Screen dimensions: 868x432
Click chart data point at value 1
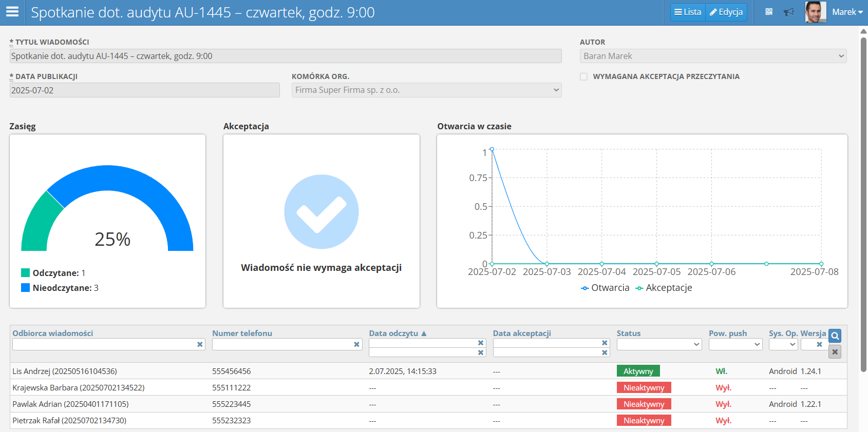pyautogui.click(x=492, y=149)
